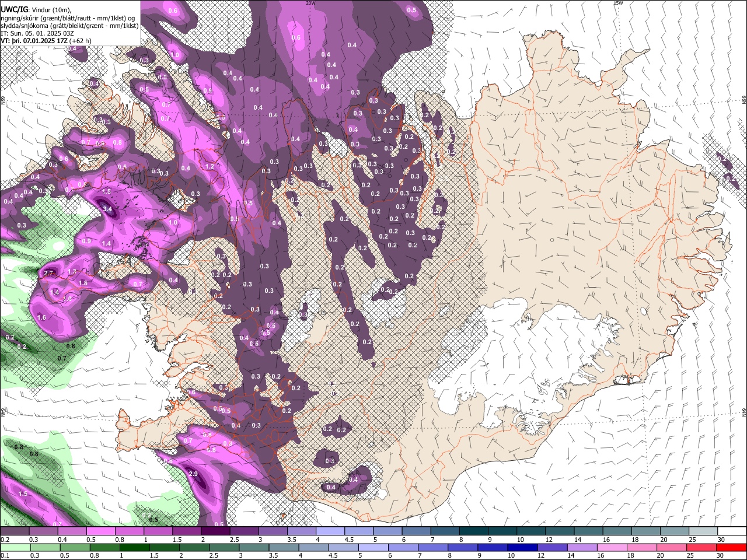
Task: Select the upper legend swatch between 0.5 and 0.8
Action: [x=101, y=531]
